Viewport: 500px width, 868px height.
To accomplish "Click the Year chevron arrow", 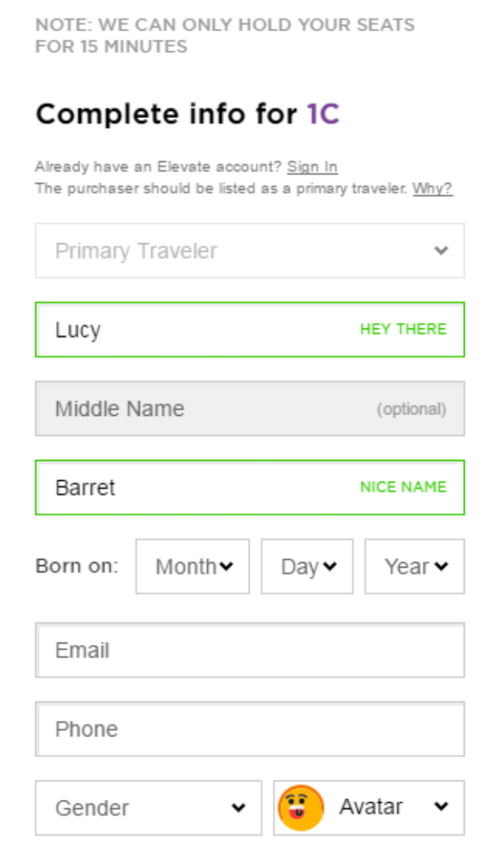I will (x=441, y=566).
